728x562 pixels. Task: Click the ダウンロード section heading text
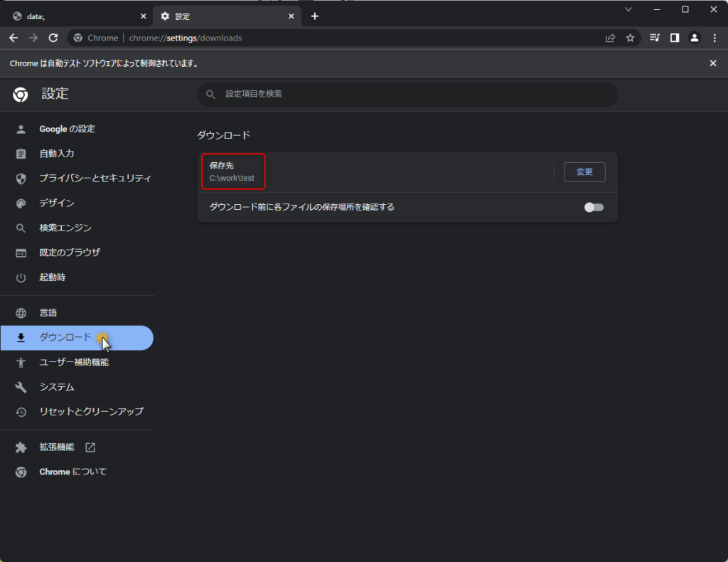[224, 135]
